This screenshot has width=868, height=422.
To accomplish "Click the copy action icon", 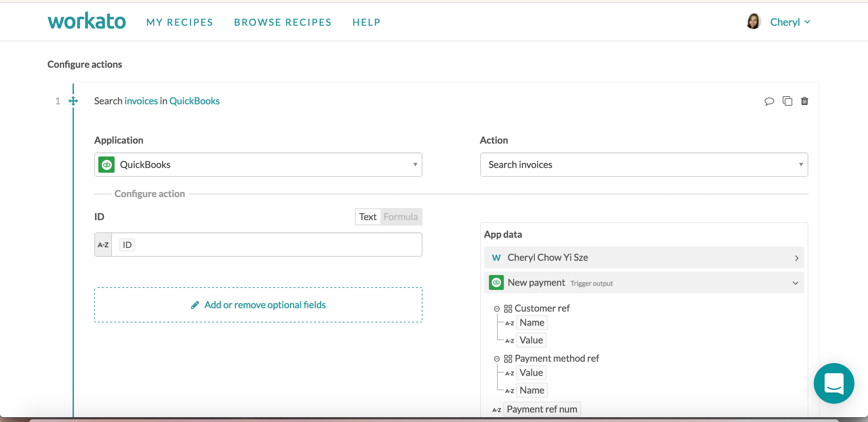I will 787,101.
